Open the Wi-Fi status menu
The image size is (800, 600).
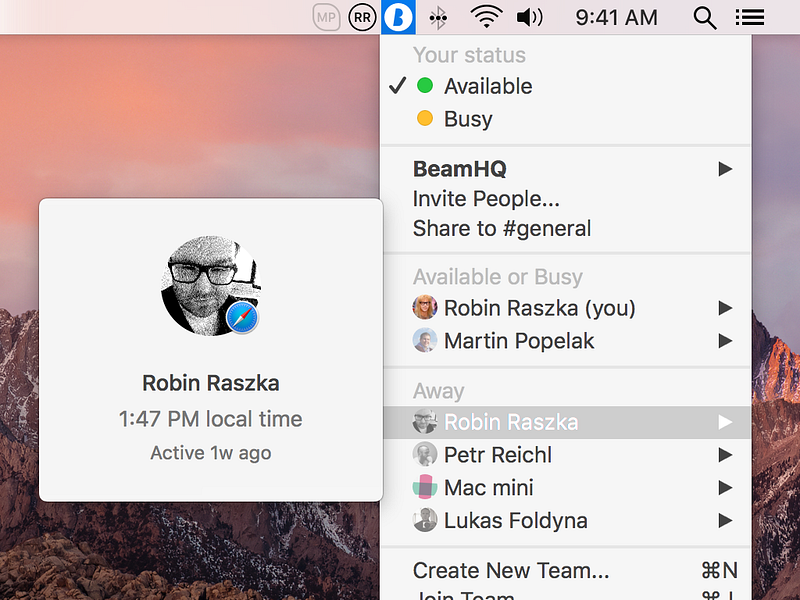click(x=486, y=17)
